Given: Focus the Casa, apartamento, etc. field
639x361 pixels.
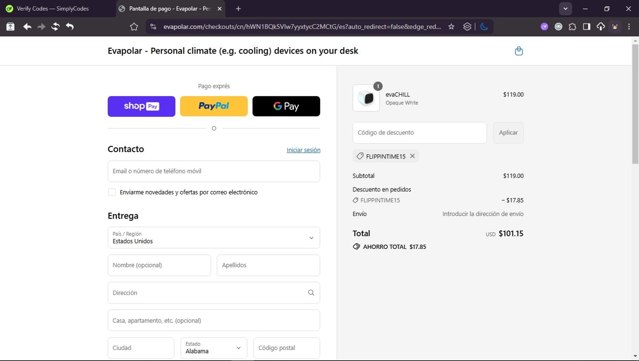Looking at the screenshot, I should click(214, 321).
